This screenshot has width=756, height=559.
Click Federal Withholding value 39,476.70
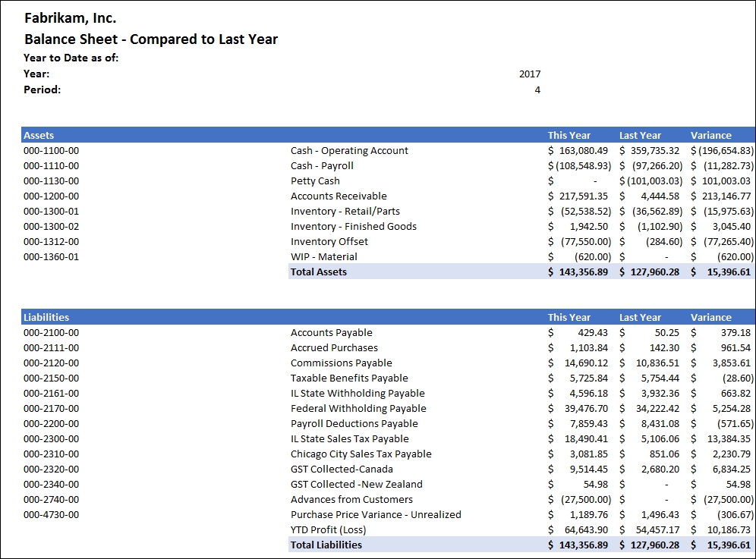click(x=586, y=409)
